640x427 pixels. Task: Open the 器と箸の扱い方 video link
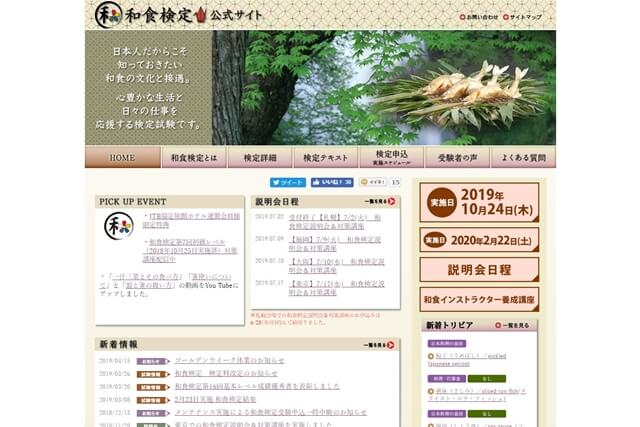click(148, 285)
